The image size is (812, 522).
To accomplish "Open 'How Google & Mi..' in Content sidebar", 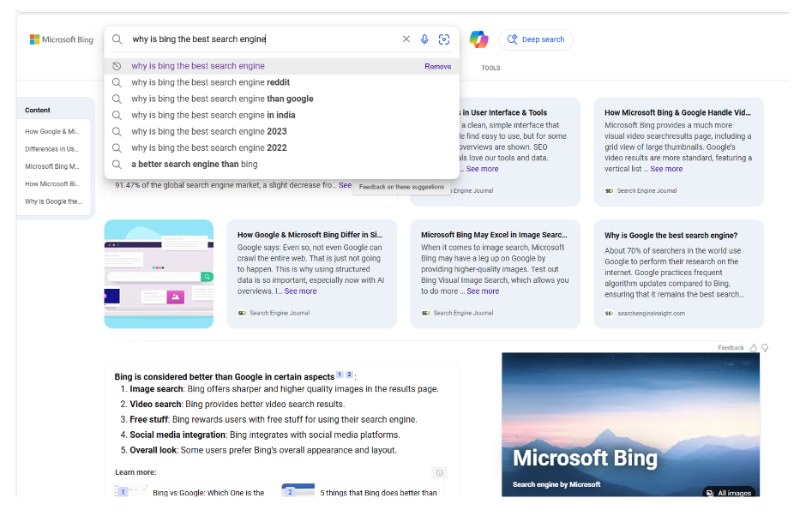I will pos(51,131).
